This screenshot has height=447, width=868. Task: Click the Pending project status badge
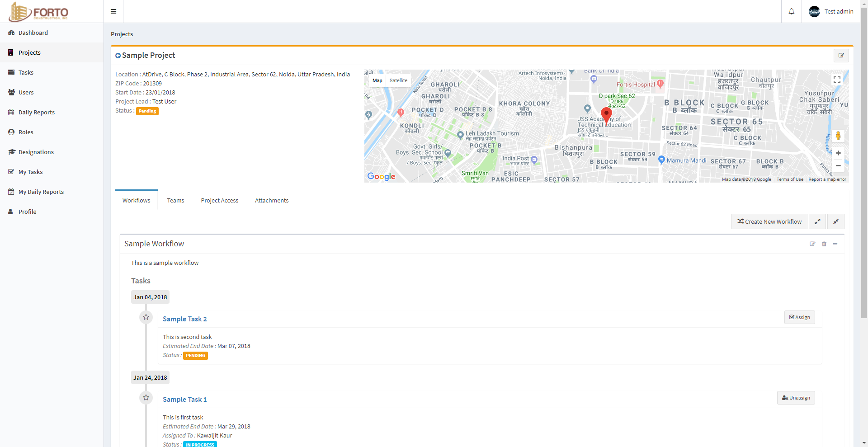click(147, 111)
